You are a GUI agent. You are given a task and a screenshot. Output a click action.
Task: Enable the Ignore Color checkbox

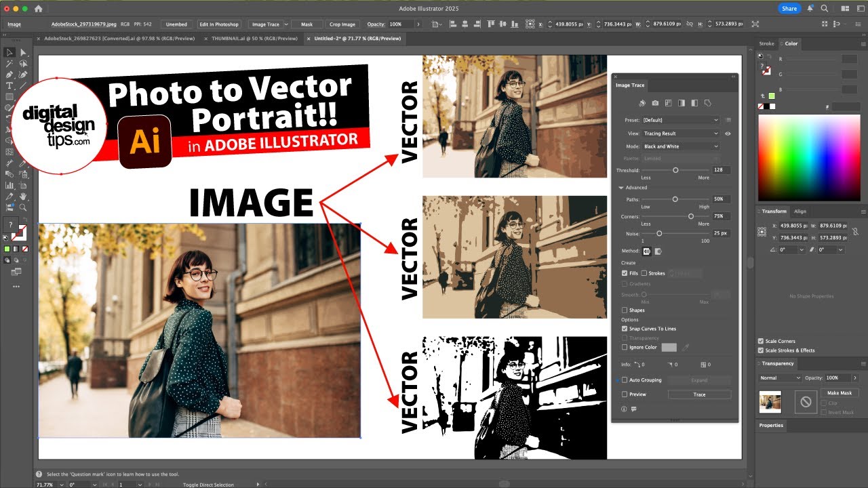(x=625, y=347)
